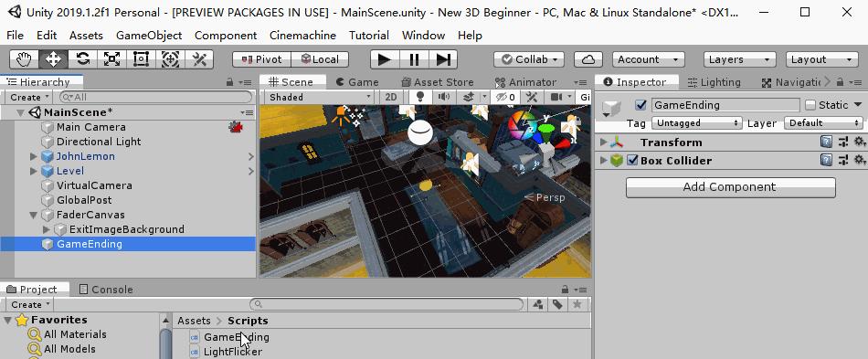The width and height of the screenshot is (868, 359).
Task: Switch to the Lighting tab
Action: tap(714, 82)
